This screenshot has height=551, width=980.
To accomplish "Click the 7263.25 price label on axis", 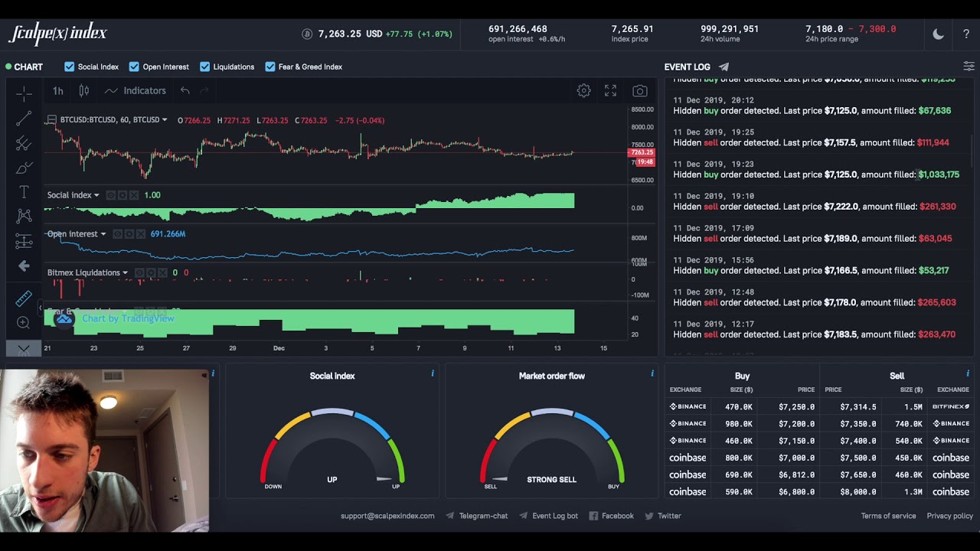I will [x=641, y=152].
